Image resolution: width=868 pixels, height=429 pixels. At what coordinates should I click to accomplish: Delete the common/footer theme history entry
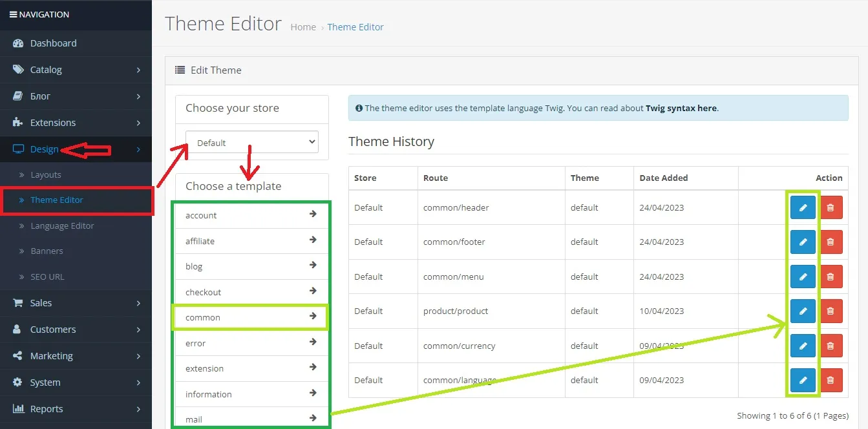831,242
